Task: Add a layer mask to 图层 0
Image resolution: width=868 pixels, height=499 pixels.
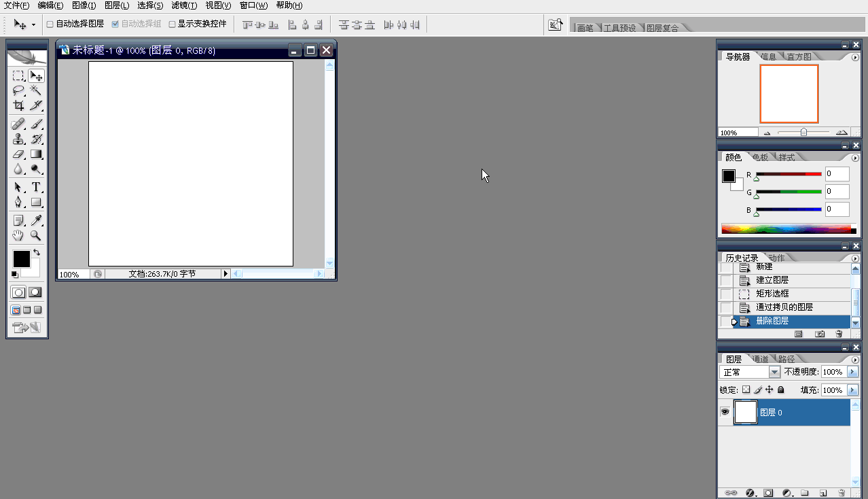Action: (x=769, y=493)
